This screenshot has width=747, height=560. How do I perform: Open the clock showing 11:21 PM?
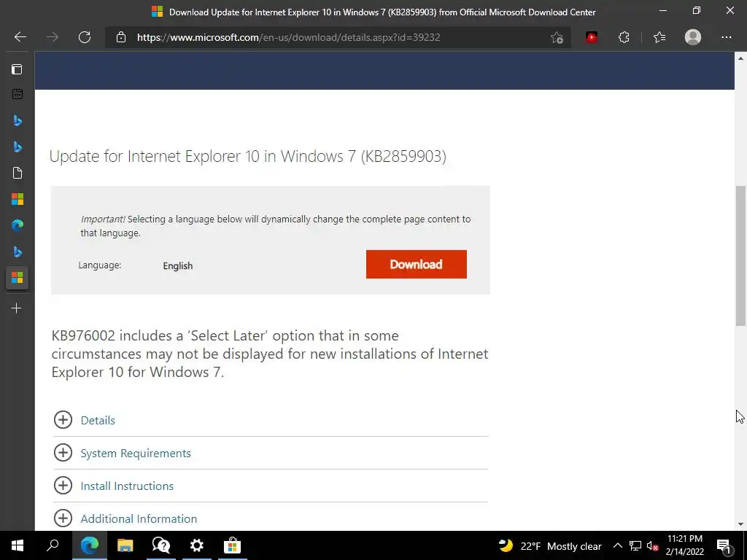coord(684,545)
